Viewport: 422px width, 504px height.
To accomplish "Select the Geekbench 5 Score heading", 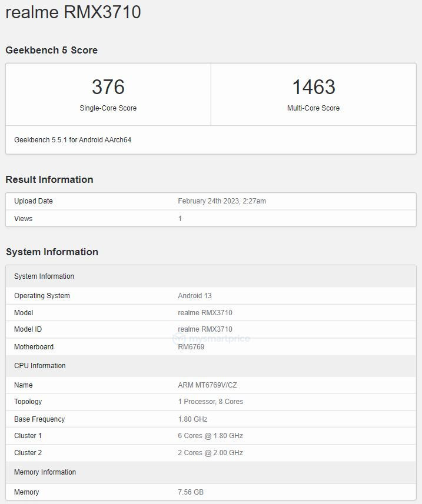I will [51, 50].
